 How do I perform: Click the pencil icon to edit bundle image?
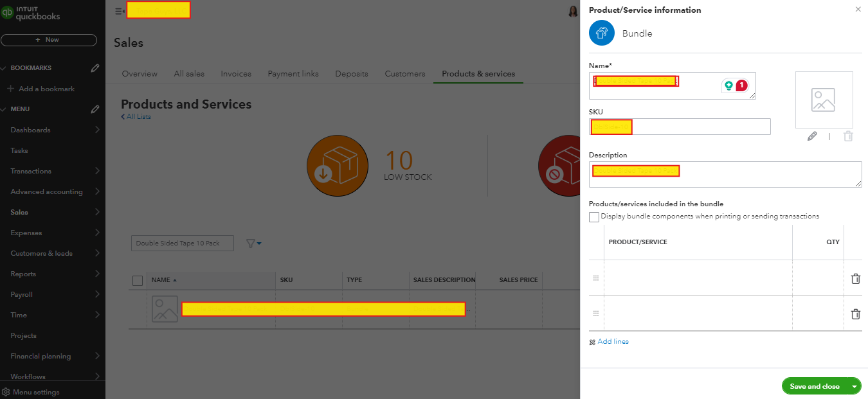[812, 136]
